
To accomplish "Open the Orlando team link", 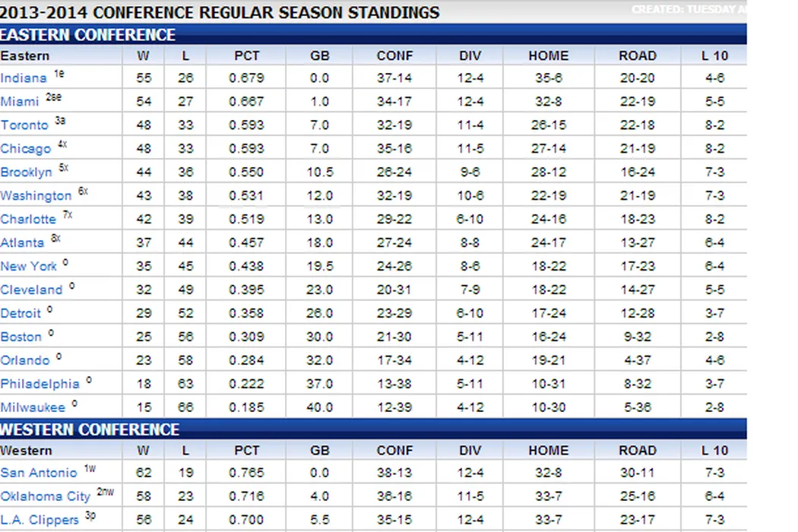I will [x=25, y=361].
